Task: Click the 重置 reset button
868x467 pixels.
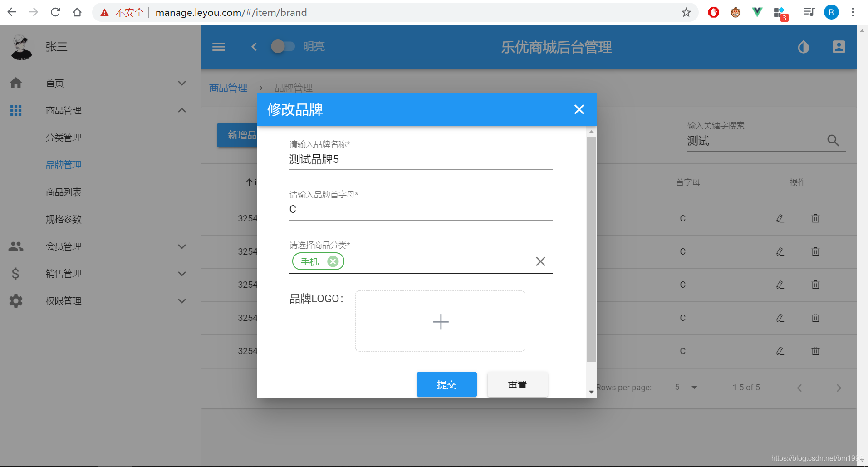Action: (x=517, y=384)
